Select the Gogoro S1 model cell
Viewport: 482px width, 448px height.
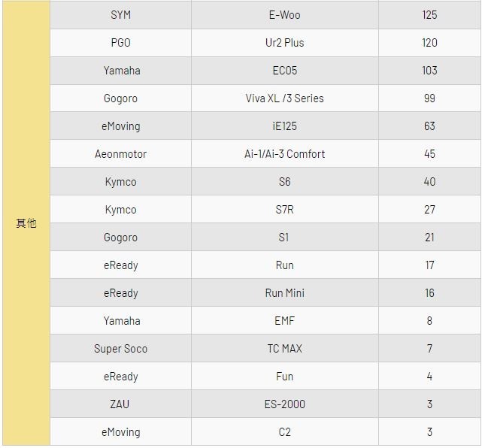[x=285, y=238]
